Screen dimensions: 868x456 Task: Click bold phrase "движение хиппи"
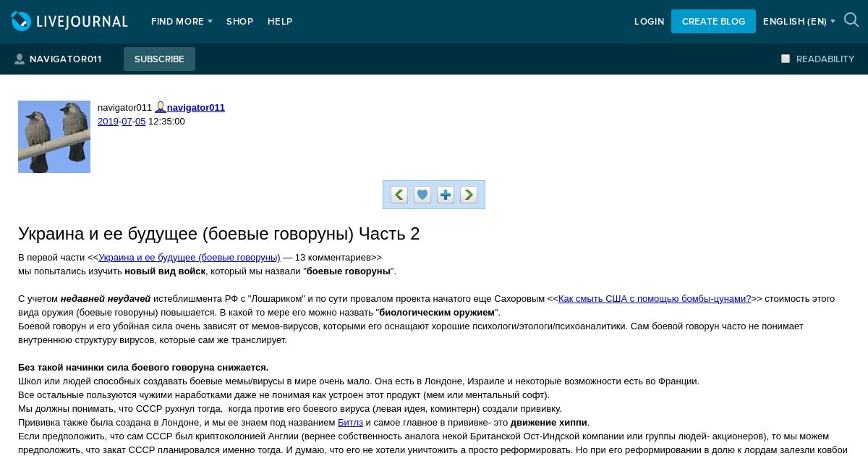point(549,422)
